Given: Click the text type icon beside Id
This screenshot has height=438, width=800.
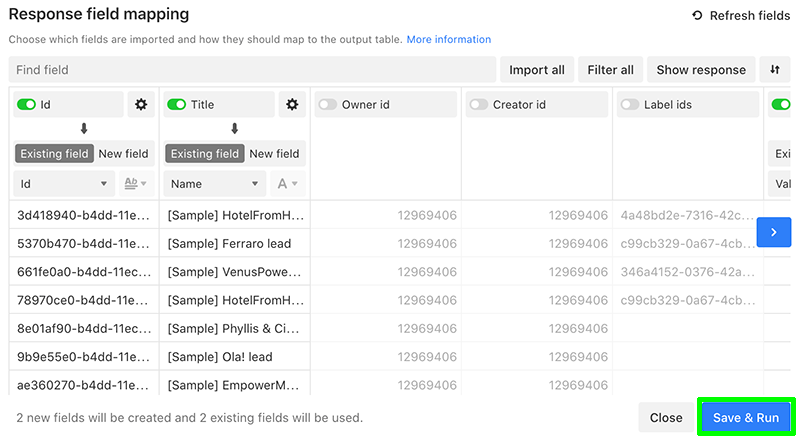Looking at the screenshot, I should 136,184.
